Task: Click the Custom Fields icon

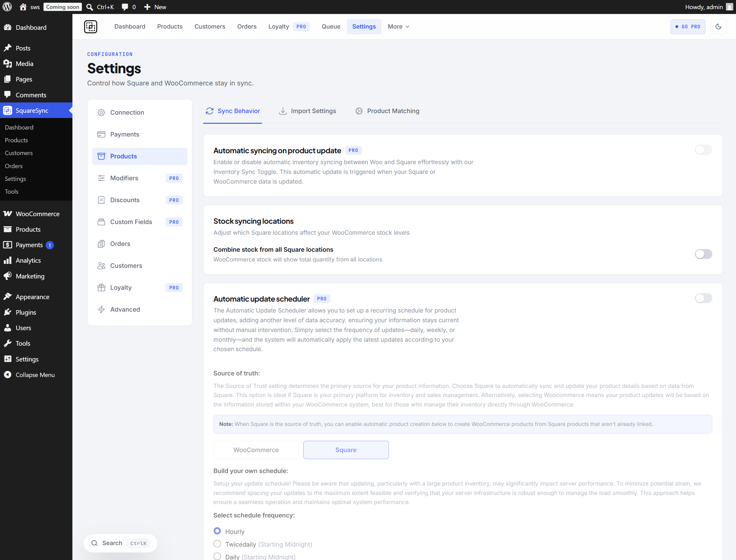Action: (101, 222)
